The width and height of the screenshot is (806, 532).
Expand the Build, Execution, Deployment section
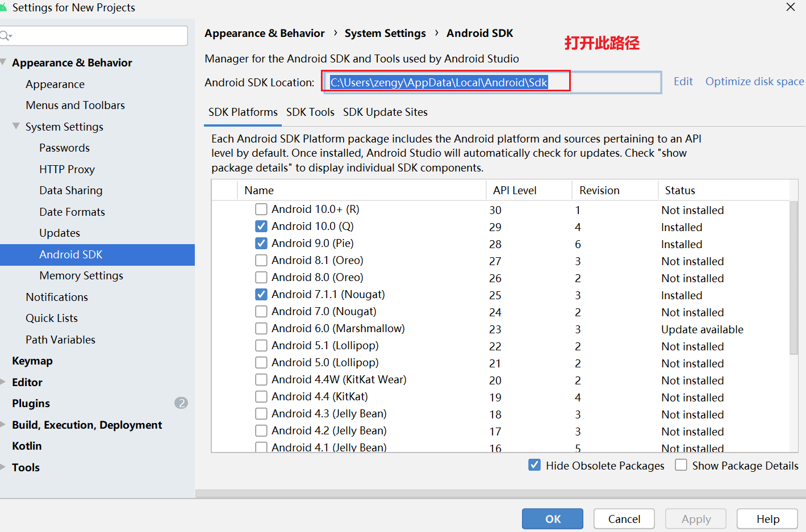click(3, 424)
